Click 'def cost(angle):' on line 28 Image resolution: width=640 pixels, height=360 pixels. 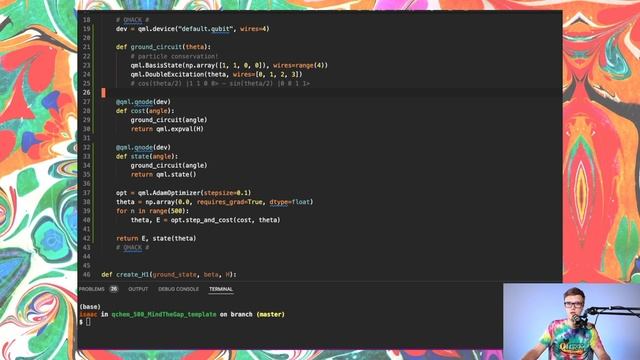pyautogui.click(x=145, y=111)
